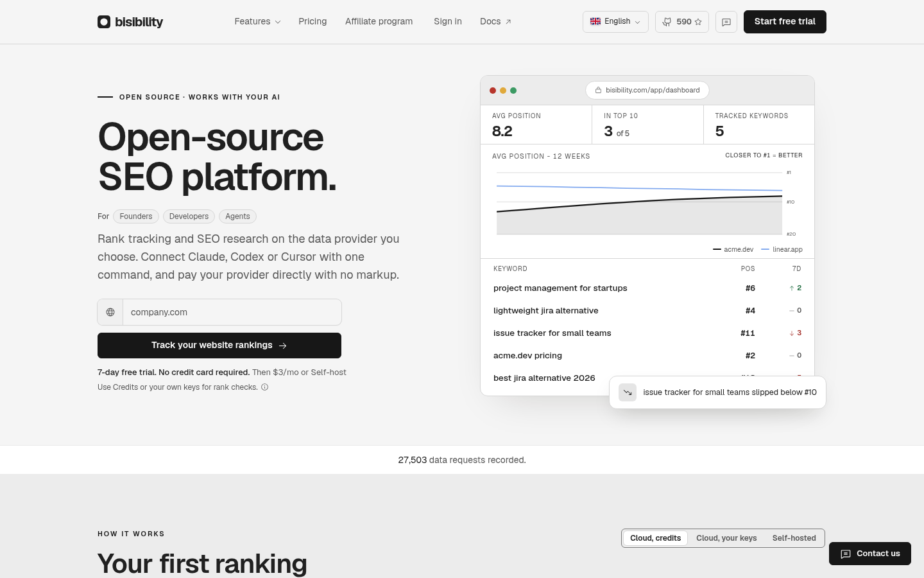Open Docs external link
The width and height of the screenshot is (924, 578).
(495, 21)
